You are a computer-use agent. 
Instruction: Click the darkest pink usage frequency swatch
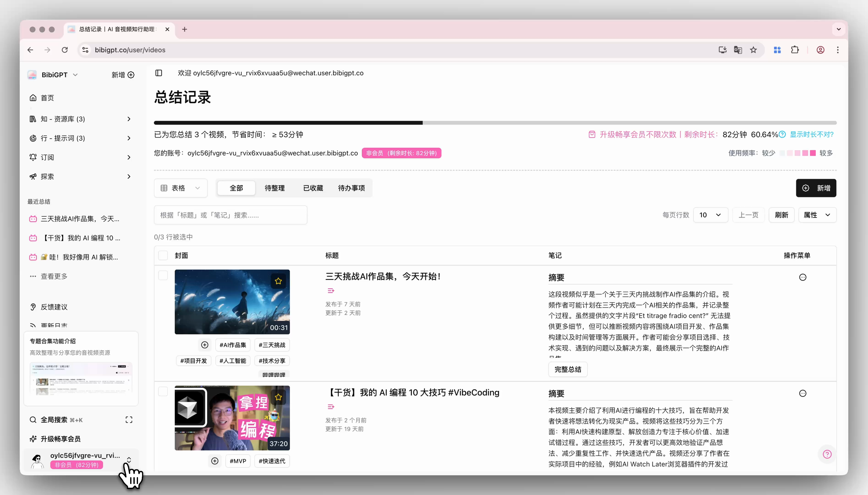pyautogui.click(x=813, y=153)
